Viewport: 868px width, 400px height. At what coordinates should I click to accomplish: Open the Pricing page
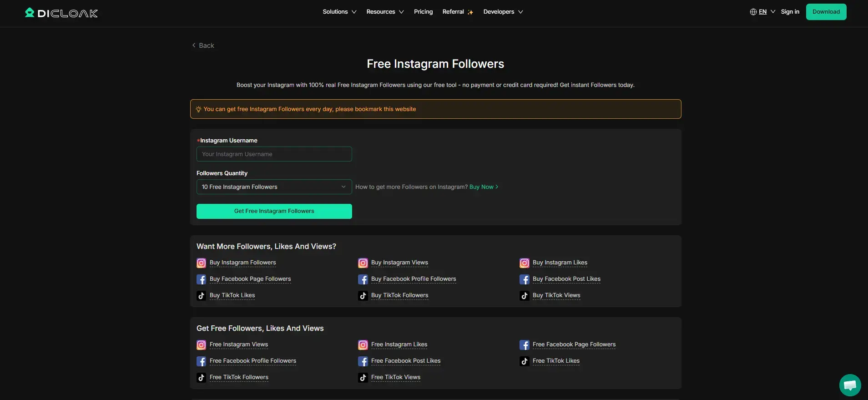point(423,12)
